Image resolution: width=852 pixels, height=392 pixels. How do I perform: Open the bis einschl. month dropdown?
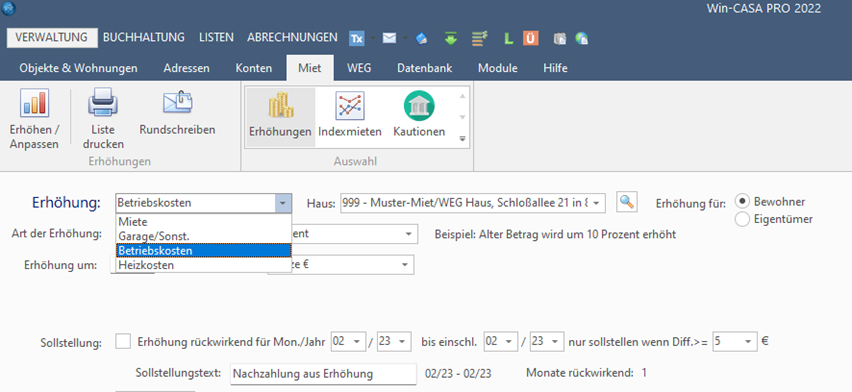(509, 342)
